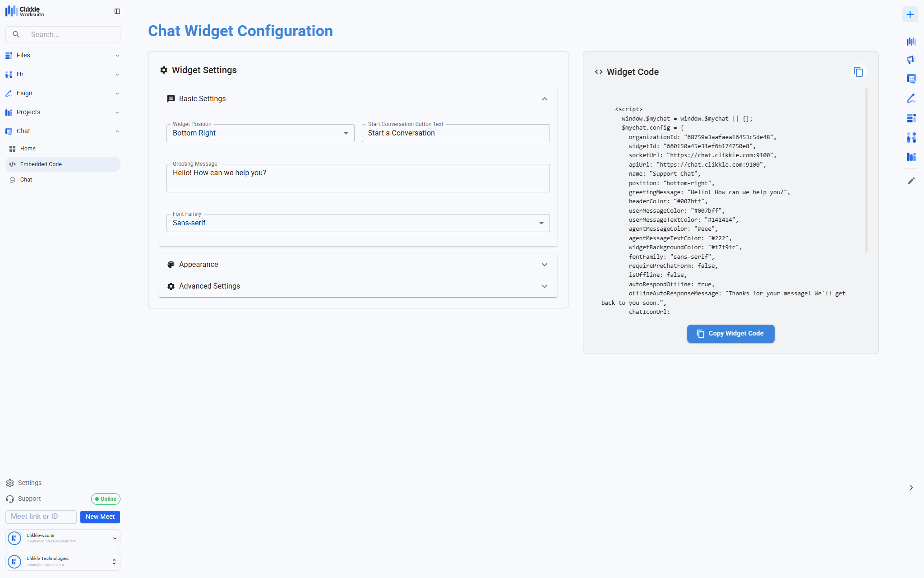Viewport: 924px width, 578px height.
Task: Expand the right rail with the bottom arrow
Action: pos(911,488)
